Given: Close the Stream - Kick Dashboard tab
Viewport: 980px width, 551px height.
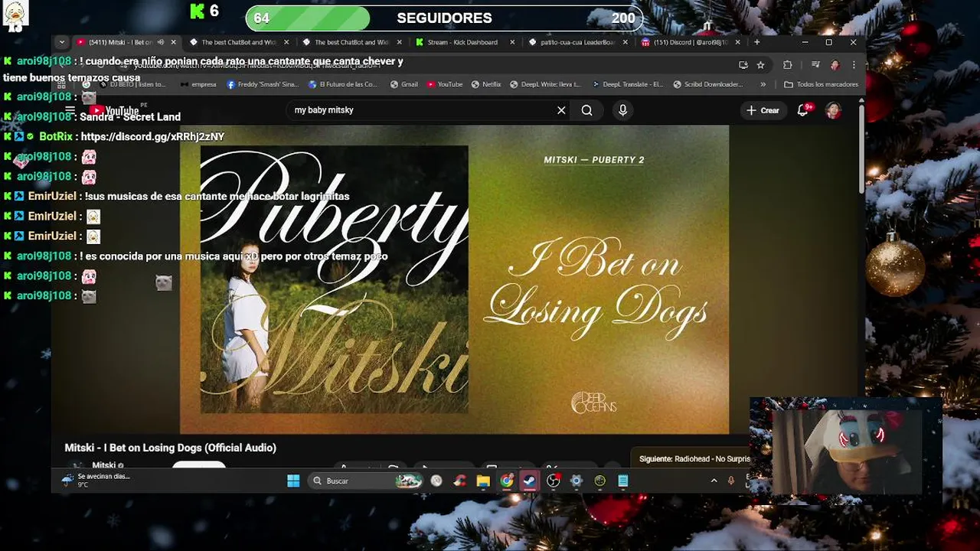Looking at the screenshot, I should (x=512, y=42).
